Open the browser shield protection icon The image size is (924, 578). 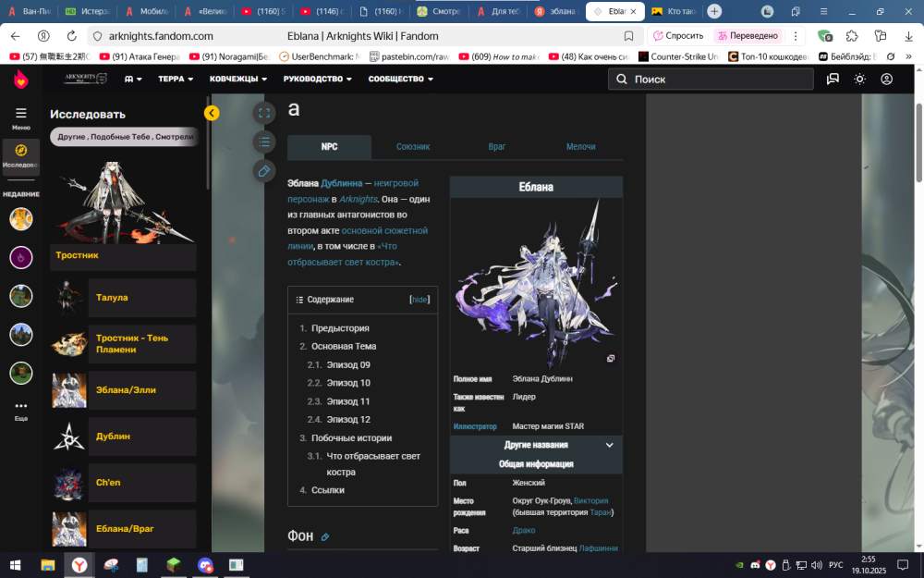[x=824, y=36]
